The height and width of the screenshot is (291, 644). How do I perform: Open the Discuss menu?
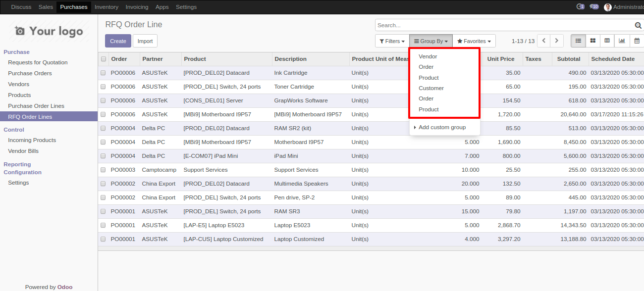click(x=21, y=7)
